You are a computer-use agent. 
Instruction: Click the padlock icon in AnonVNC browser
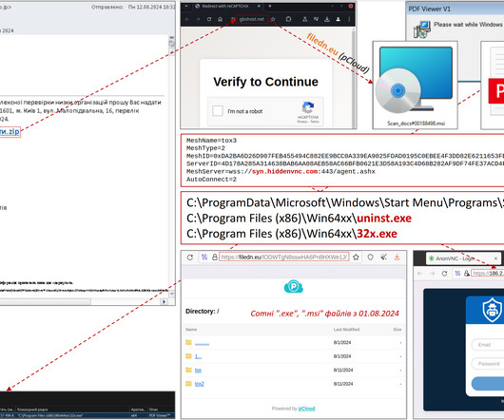[466, 274]
